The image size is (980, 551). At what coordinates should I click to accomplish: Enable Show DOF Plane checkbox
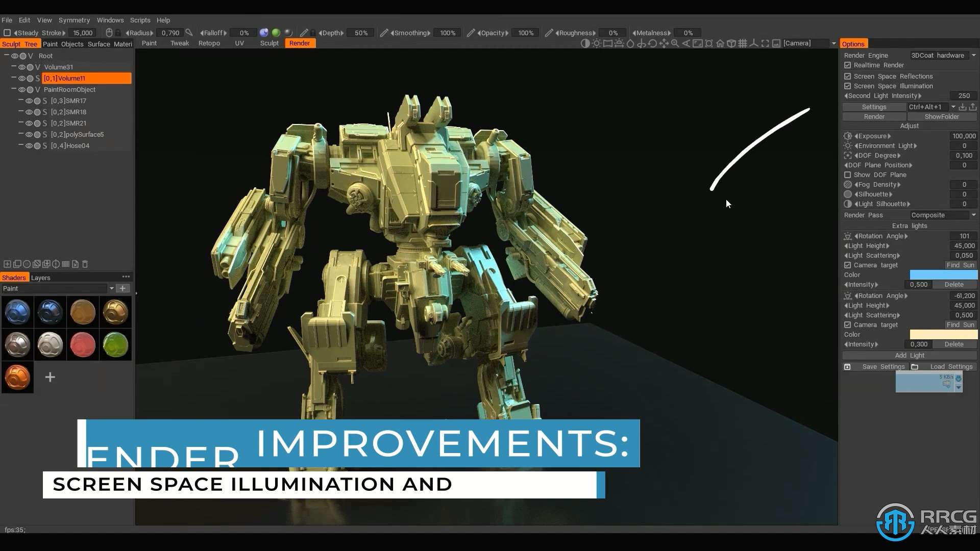848,175
